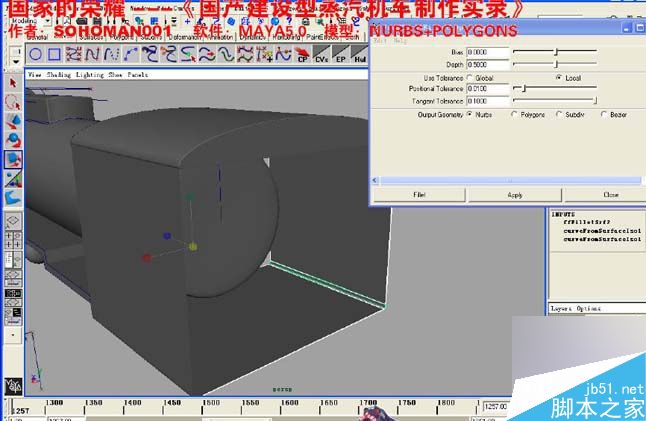Open Options menu in layer editor
The image size is (646, 421).
588,308
